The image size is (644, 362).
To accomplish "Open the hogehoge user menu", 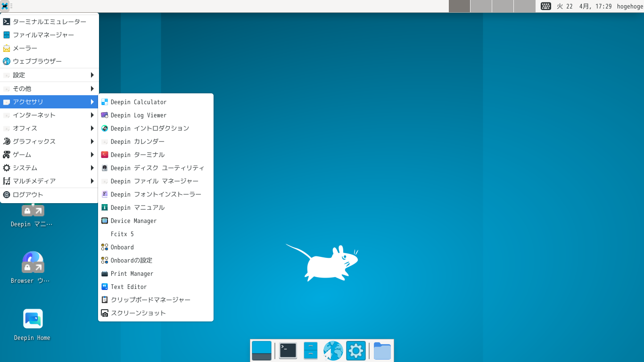I will [x=630, y=6].
